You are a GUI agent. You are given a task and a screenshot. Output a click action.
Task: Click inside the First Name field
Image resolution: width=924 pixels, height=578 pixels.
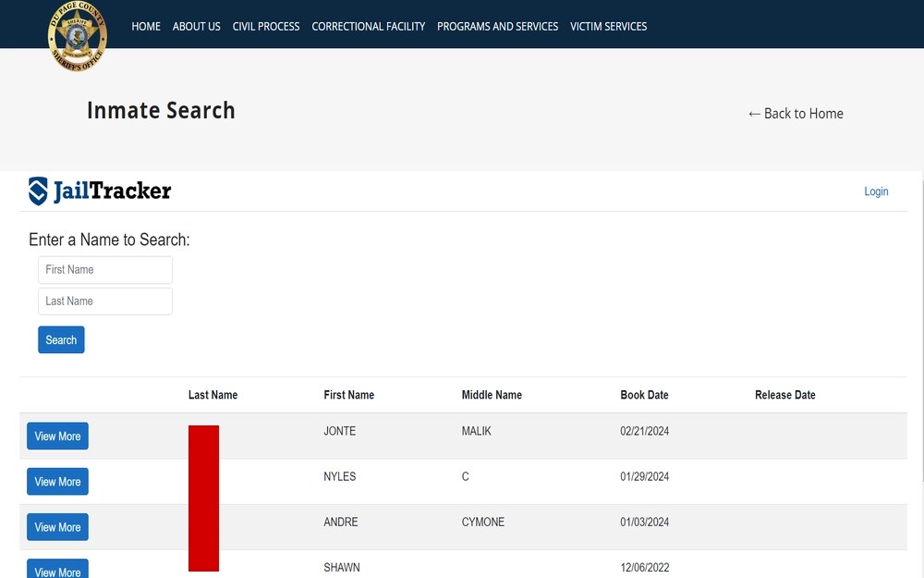[x=104, y=270]
